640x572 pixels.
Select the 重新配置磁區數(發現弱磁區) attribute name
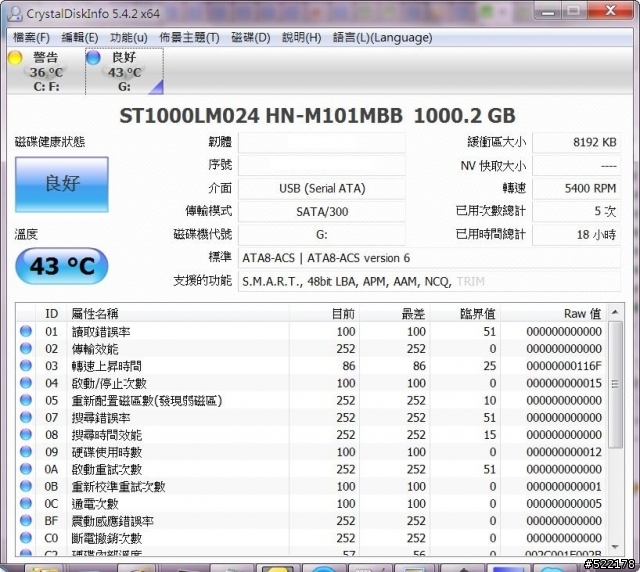[147, 401]
